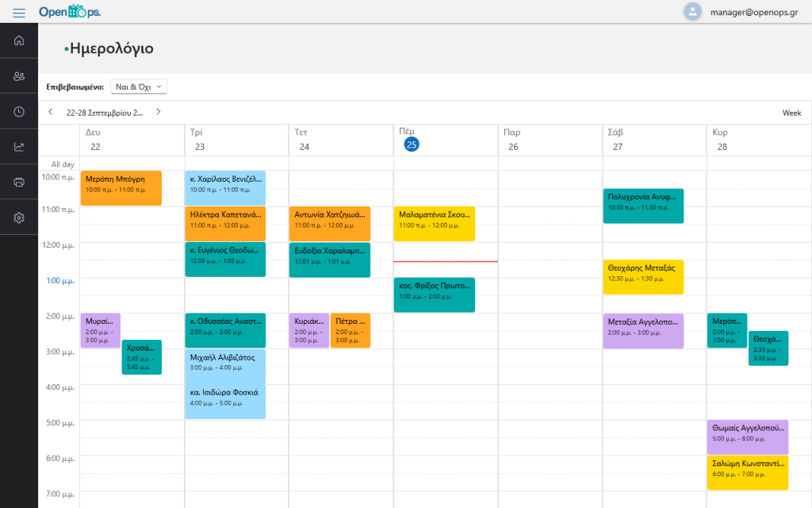Go to the previous week with the left chevron
Screen dimensions: 812x508
(x=50, y=112)
